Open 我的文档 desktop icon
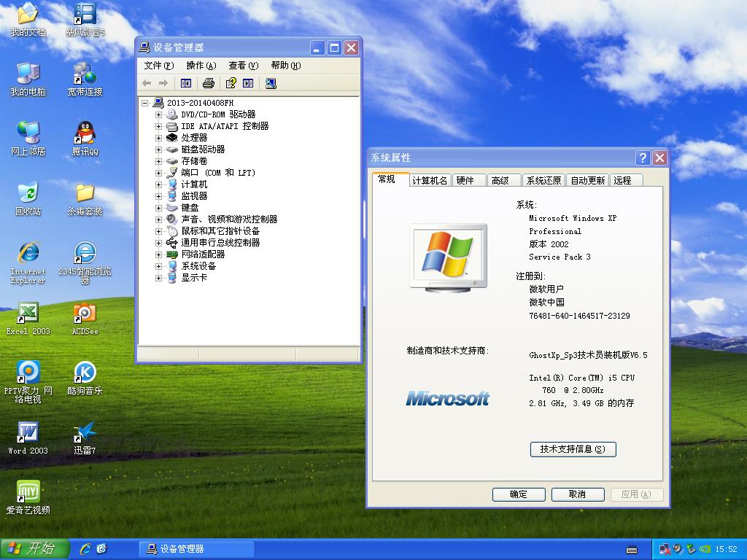Screen dimensions: 747x560 (28, 20)
